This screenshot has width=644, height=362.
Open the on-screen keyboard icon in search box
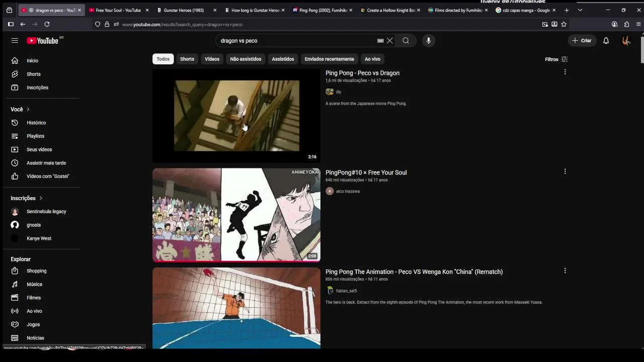(380, 41)
